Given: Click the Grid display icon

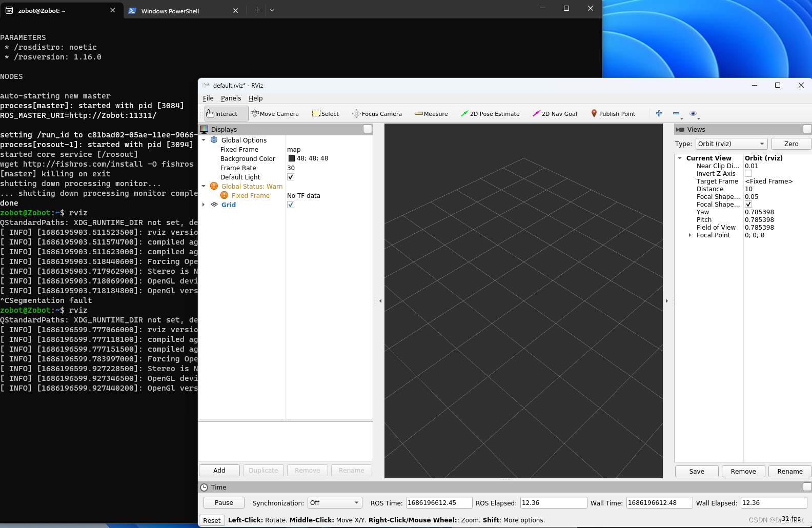Looking at the screenshot, I should [214, 205].
